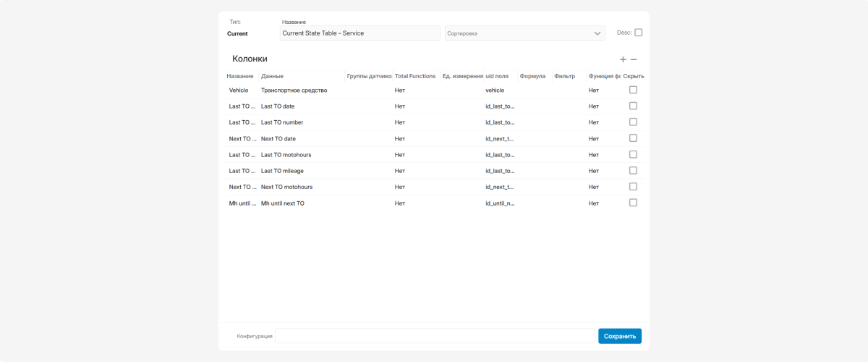Open the Сортировка dropdown
Screen dimensions: 868x362
point(524,33)
